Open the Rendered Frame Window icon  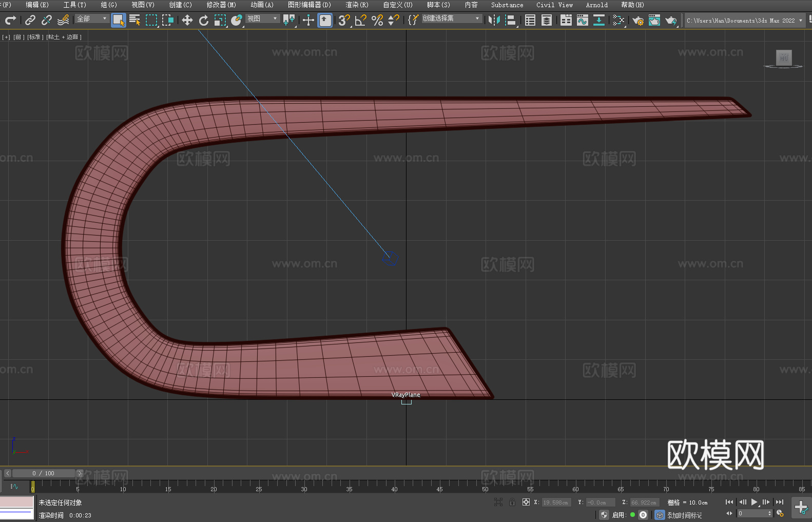[x=654, y=20]
